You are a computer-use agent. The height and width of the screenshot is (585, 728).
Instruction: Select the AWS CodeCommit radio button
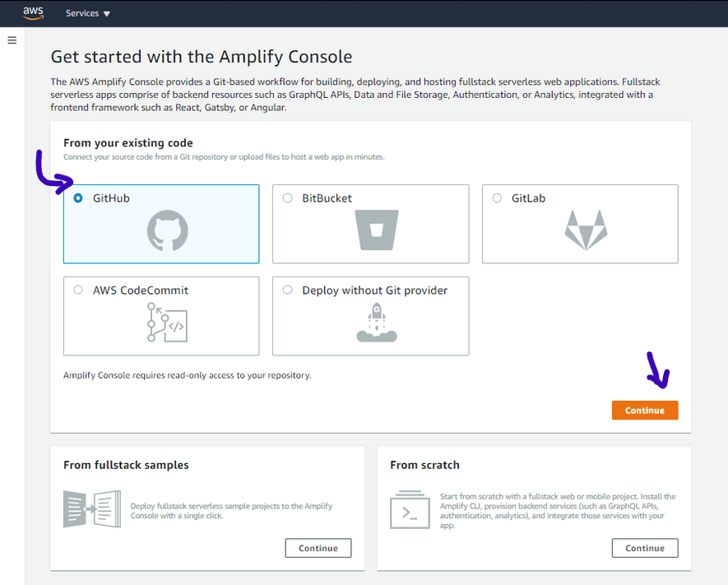tap(78, 290)
